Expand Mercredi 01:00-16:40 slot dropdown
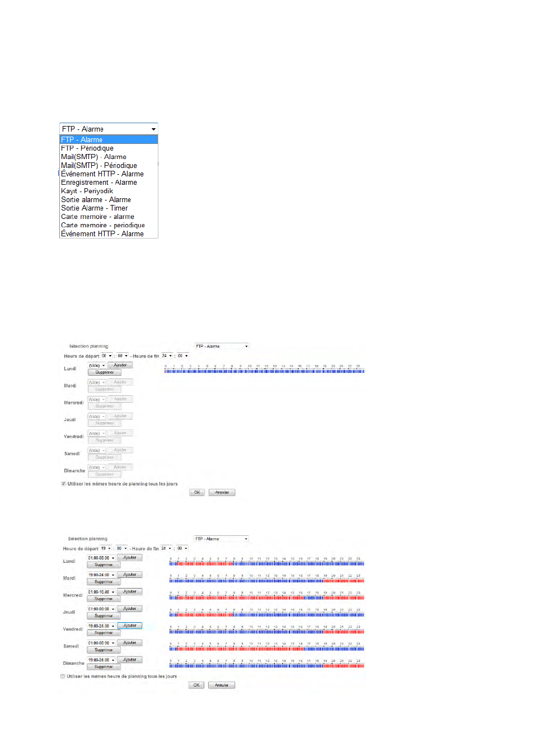534x756 pixels. [101, 592]
